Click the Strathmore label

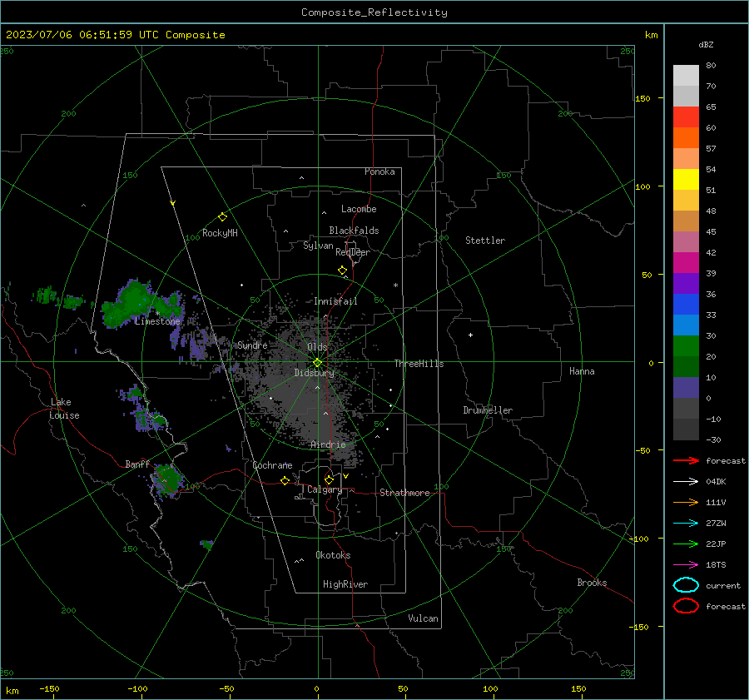coord(404,493)
